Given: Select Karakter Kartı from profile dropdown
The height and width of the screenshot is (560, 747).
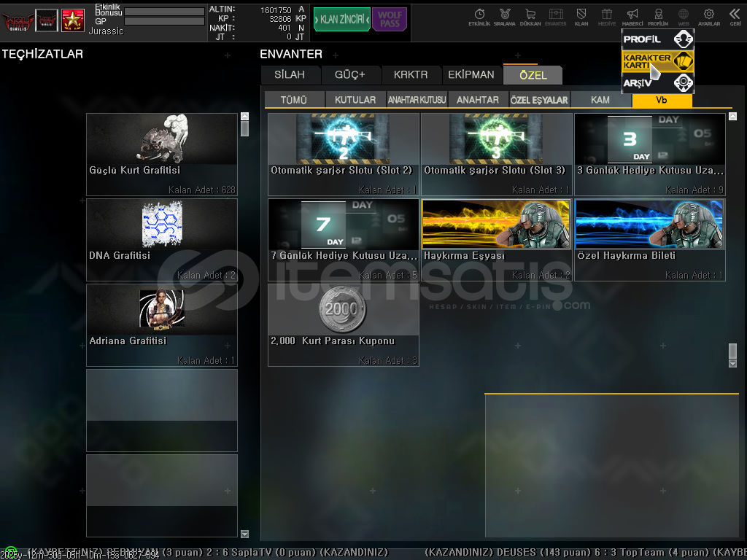Looking at the screenshot, I should coord(657,61).
